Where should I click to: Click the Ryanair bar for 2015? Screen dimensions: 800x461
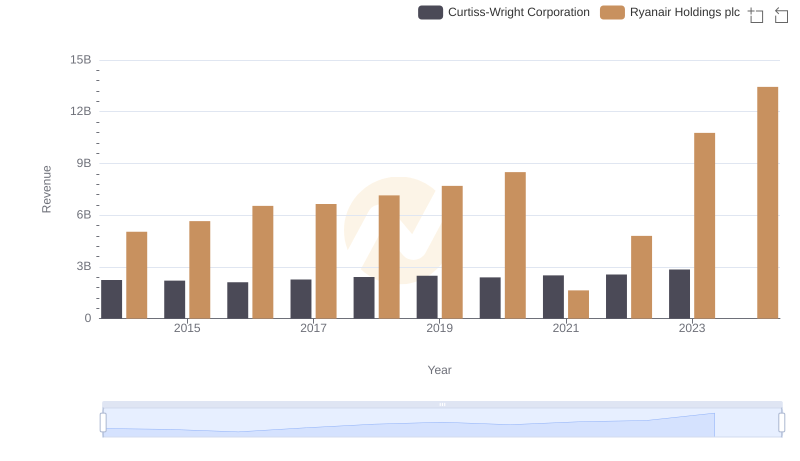coord(199,270)
